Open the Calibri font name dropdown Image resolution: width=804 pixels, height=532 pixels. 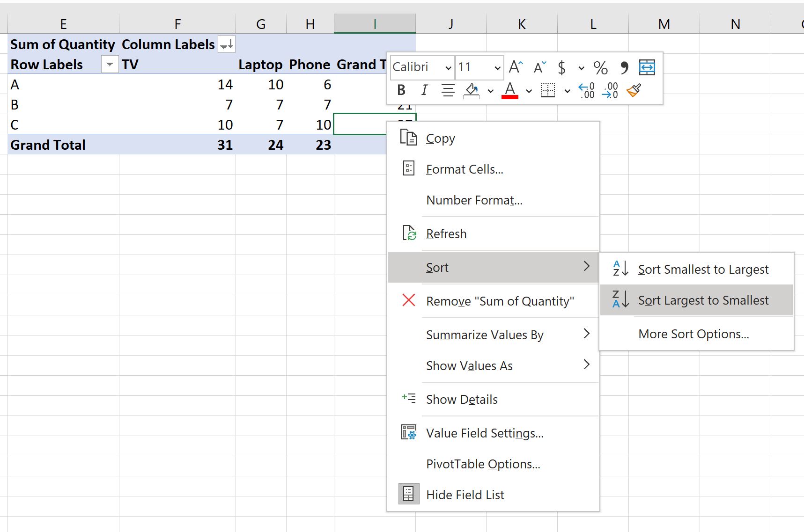(448, 67)
